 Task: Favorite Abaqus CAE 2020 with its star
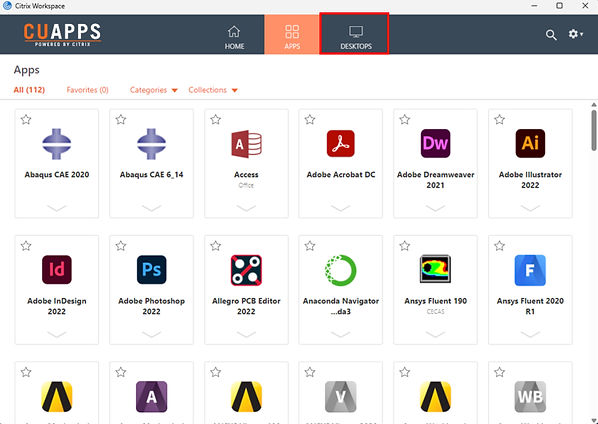[x=26, y=119]
